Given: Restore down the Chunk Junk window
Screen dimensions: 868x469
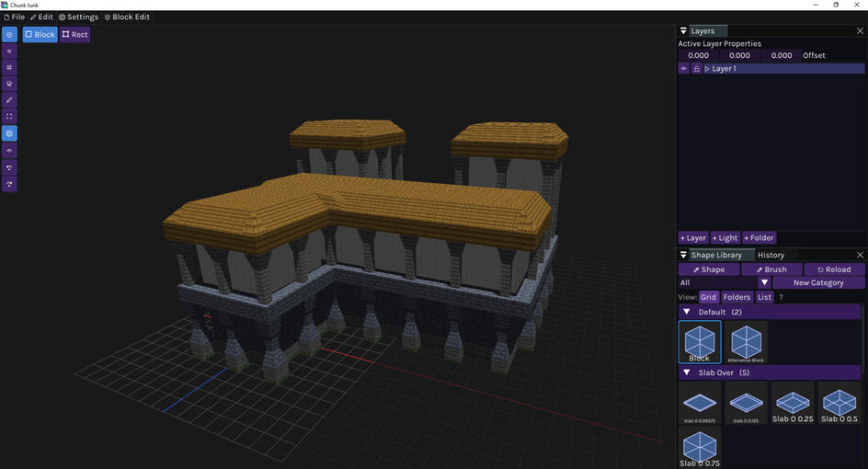Looking at the screenshot, I should pyautogui.click(x=836, y=5).
